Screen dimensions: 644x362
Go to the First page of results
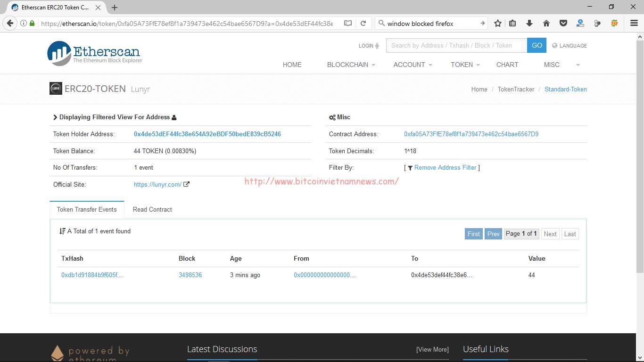474,234
